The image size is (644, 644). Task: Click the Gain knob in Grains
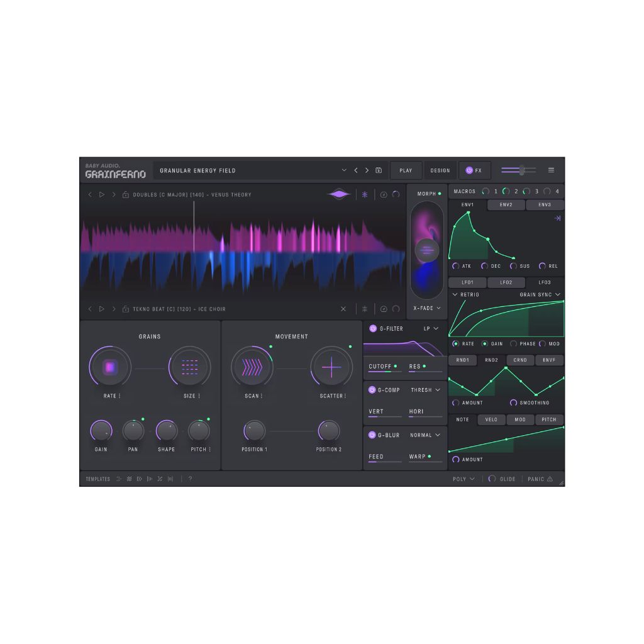(x=101, y=431)
